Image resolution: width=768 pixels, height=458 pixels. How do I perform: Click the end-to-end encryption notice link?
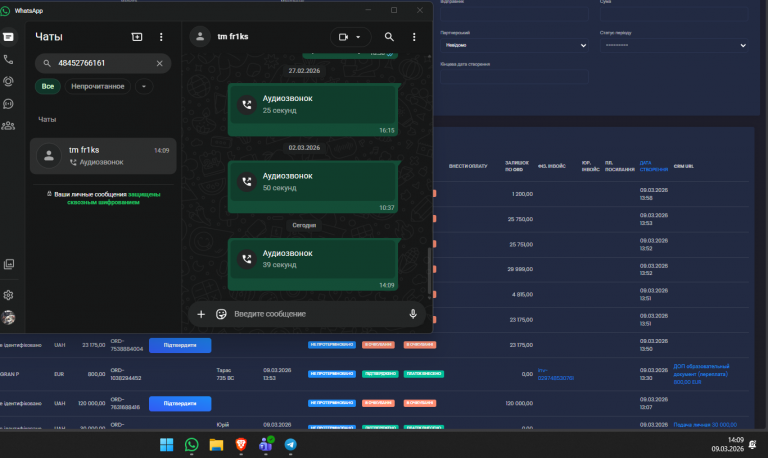(x=114, y=198)
